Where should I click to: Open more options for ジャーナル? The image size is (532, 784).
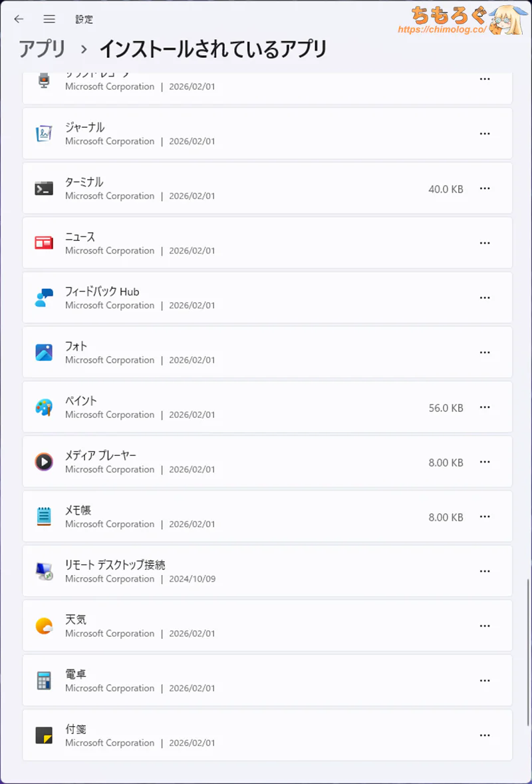pyautogui.click(x=485, y=134)
